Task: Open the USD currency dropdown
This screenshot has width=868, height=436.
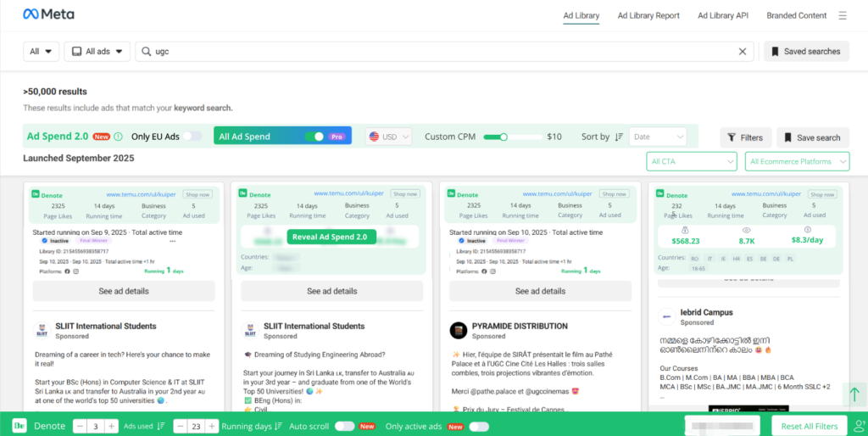Action: pyautogui.click(x=389, y=137)
